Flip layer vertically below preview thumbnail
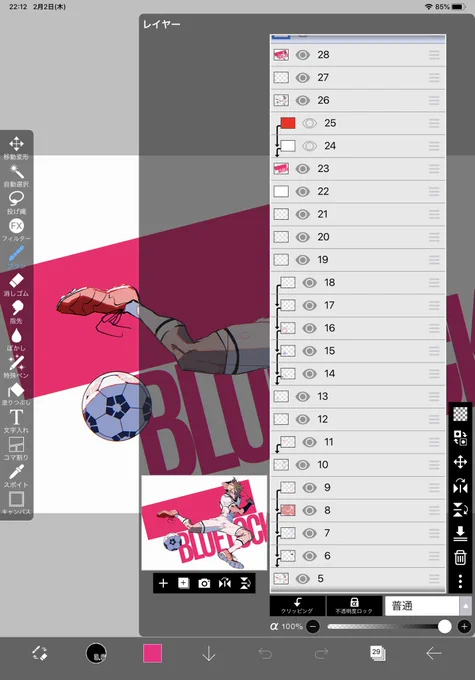The width and height of the screenshot is (475, 680). pyautogui.click(x=245, y=583)
